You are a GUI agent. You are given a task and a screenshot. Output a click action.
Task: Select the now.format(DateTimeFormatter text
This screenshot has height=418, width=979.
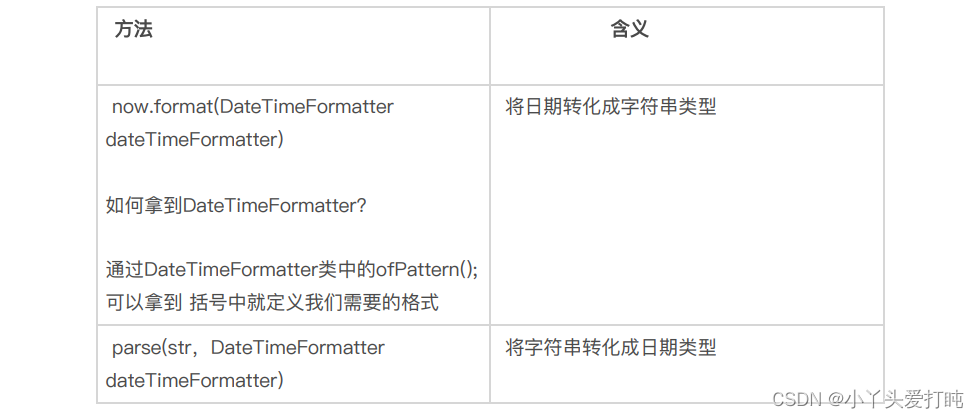click(253, 106)
